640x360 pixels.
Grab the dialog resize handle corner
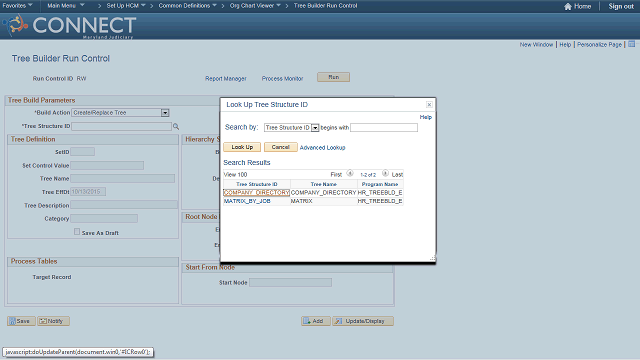pyautogui.click(x=432, y=258)
